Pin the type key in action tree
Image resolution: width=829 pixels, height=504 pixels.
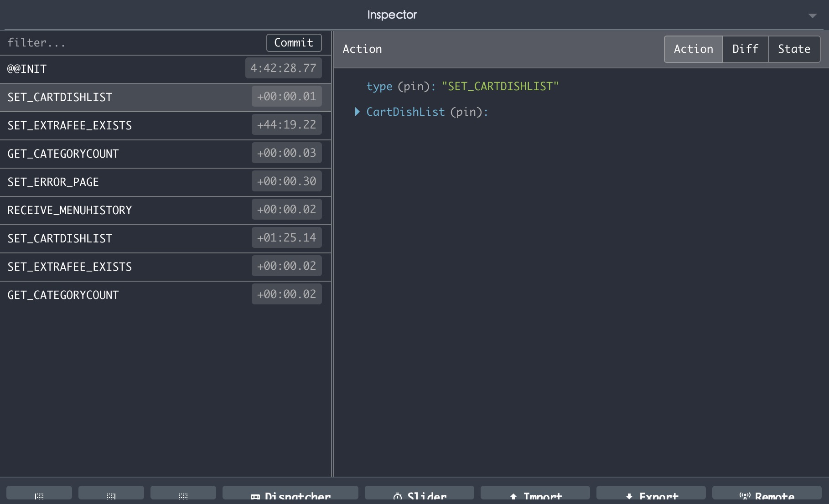click(413, 87)
